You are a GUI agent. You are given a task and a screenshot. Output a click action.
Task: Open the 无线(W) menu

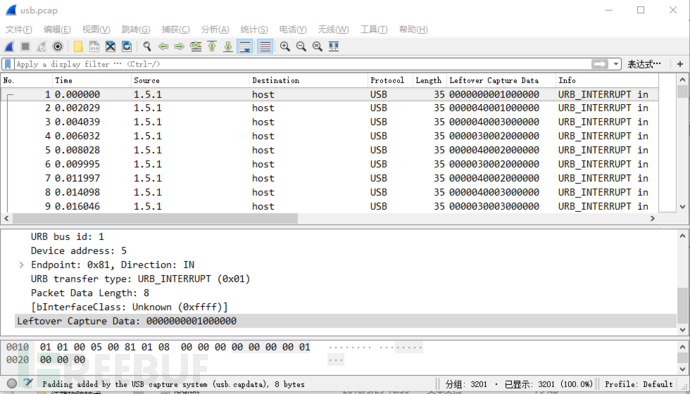[x=333, y=29]
